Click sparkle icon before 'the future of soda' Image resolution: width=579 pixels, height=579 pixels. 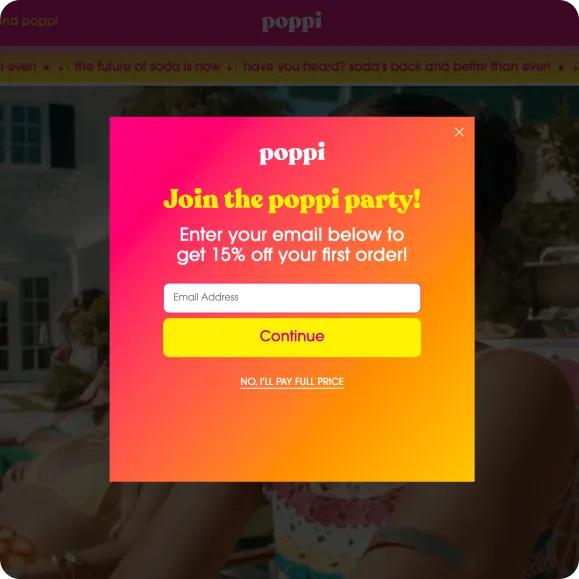tap(63, 67)
